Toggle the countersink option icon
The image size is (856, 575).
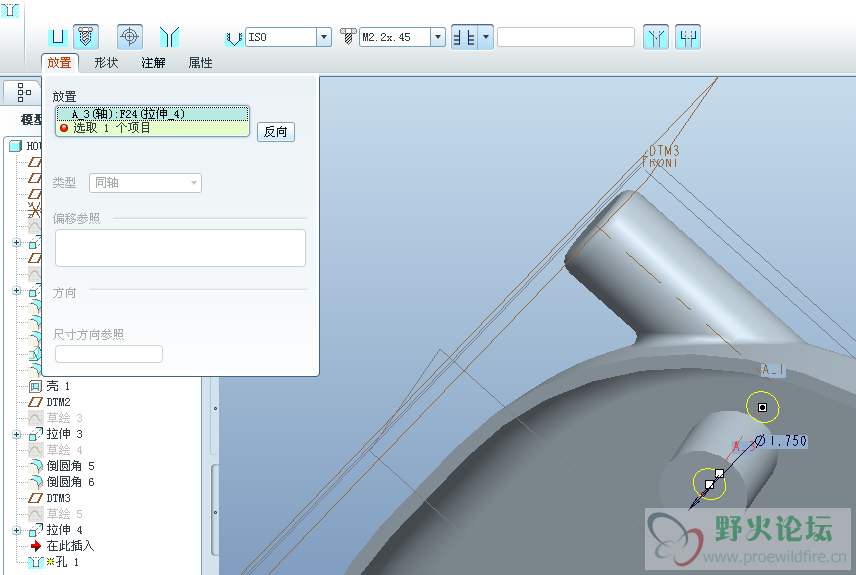point(656,37)
